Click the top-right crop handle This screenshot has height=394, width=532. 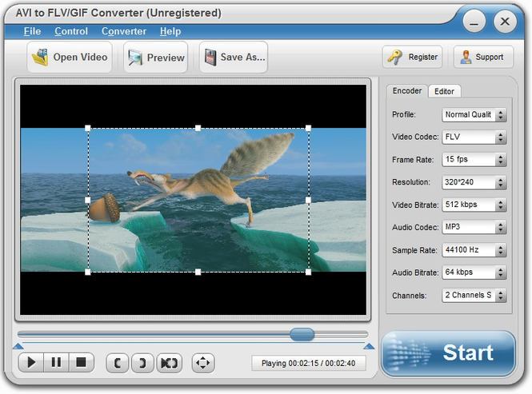click(309, 128)
